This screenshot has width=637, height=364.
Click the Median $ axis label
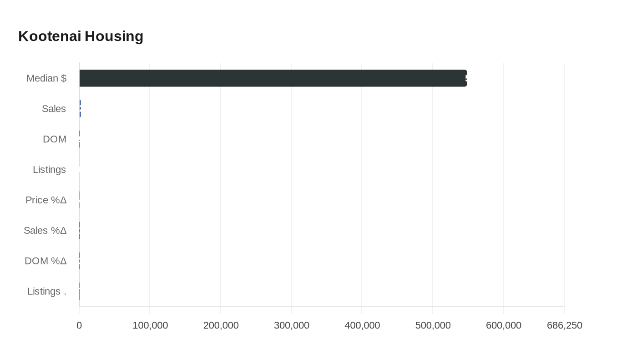pos(46,78)
